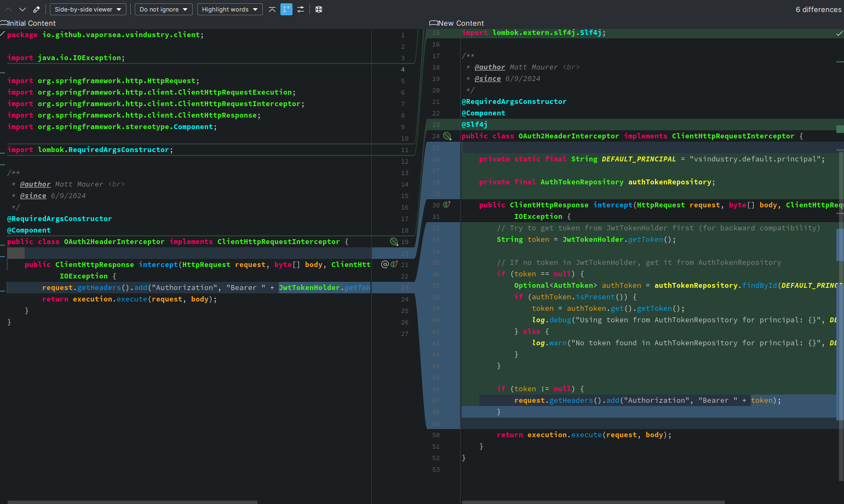Open the diff settings sliders icon
The width and height of the screenshot is (844, 504).
[x=301, y=9]
